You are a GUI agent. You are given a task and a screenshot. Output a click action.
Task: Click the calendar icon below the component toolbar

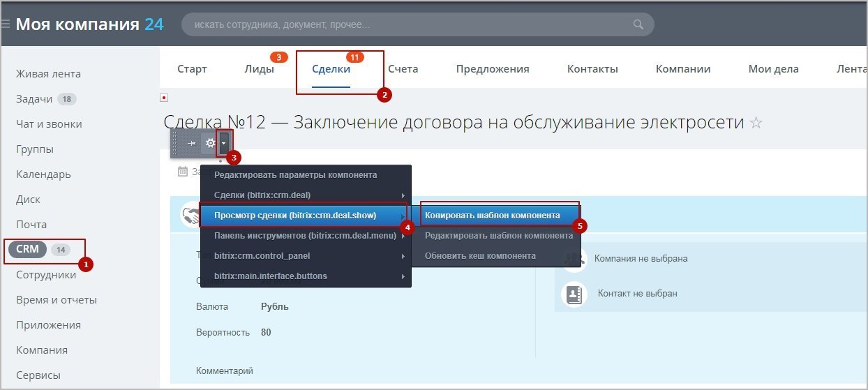coord(183,171)
